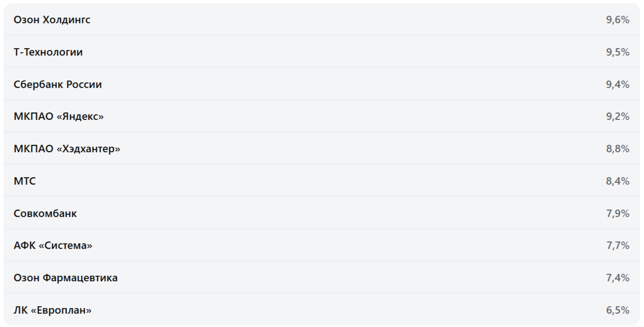
Task: Open the ЛК «Европлан» entry
Action: tap(52, 310)
